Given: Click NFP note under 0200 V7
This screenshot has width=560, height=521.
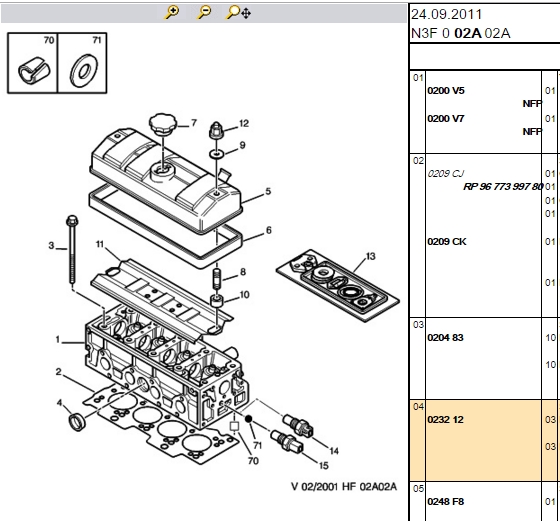Looking at the screenshot, I should point(532,132).
